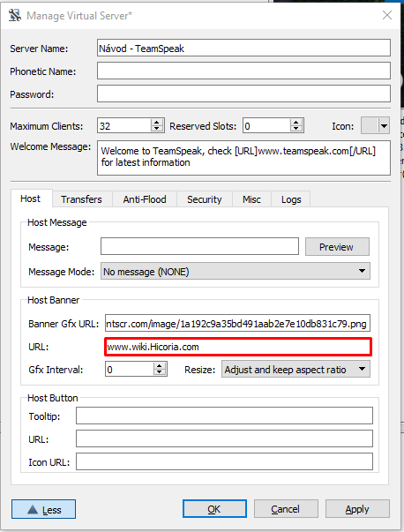
Task: Focus the Phonetic Name input
Action: point(243,71)
